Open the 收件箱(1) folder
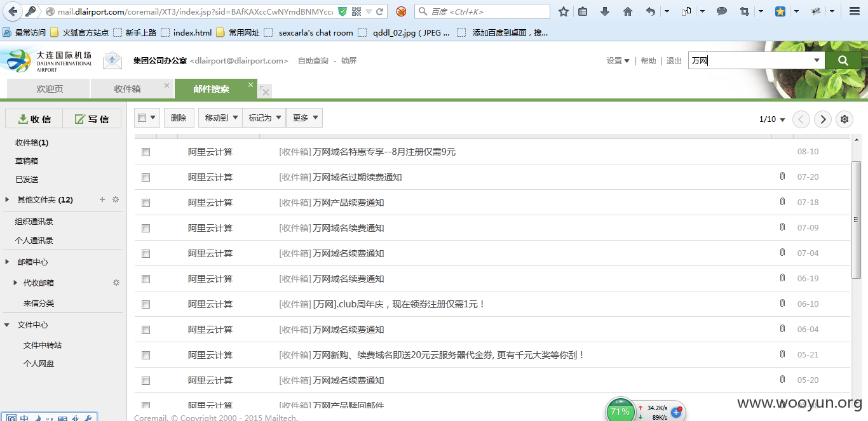Image resolution: width=868 pixels, height=421 pixels. point(32,142)
